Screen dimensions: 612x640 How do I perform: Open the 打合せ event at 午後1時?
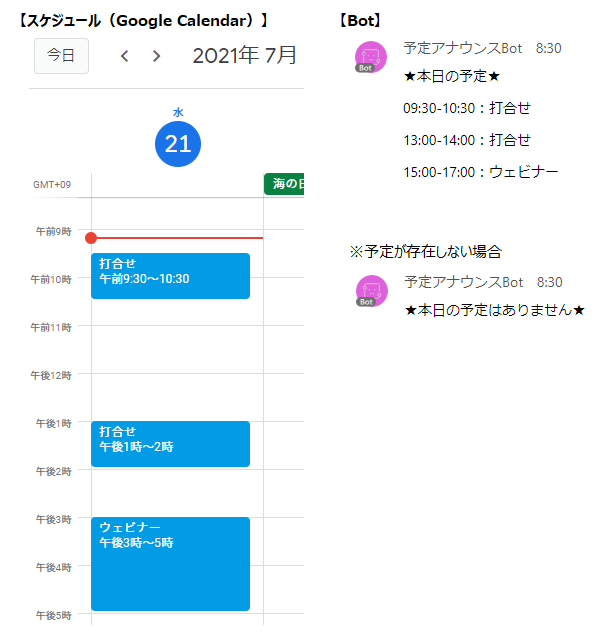tap(170, 443)
